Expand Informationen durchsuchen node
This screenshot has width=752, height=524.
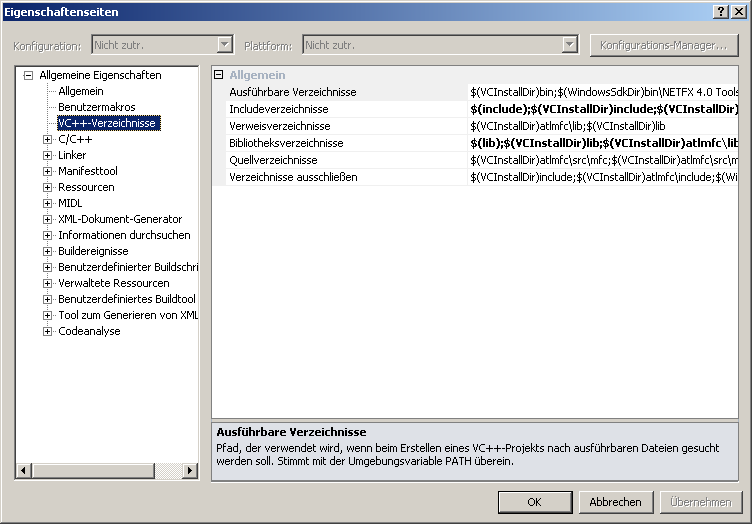(x=47, y=235)
